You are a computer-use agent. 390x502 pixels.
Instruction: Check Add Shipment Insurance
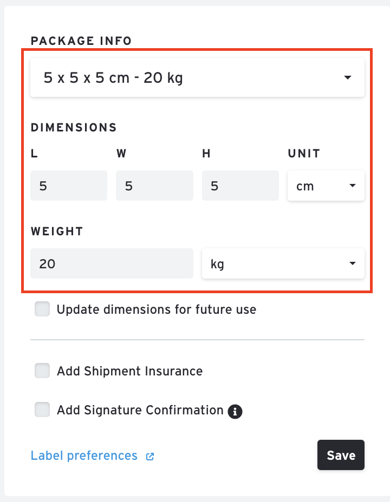(x=42, y=371)
